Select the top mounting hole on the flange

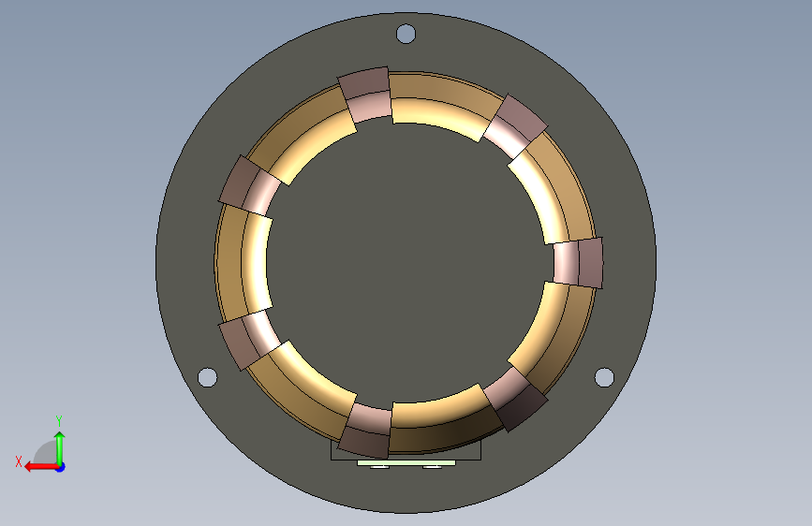click(406, 35)
